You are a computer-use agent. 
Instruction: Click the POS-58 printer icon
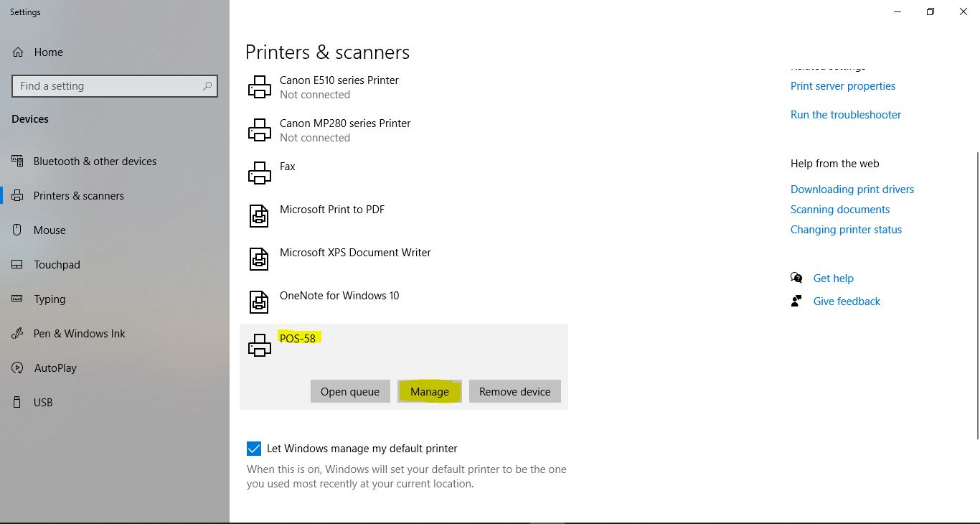[260, 346]
